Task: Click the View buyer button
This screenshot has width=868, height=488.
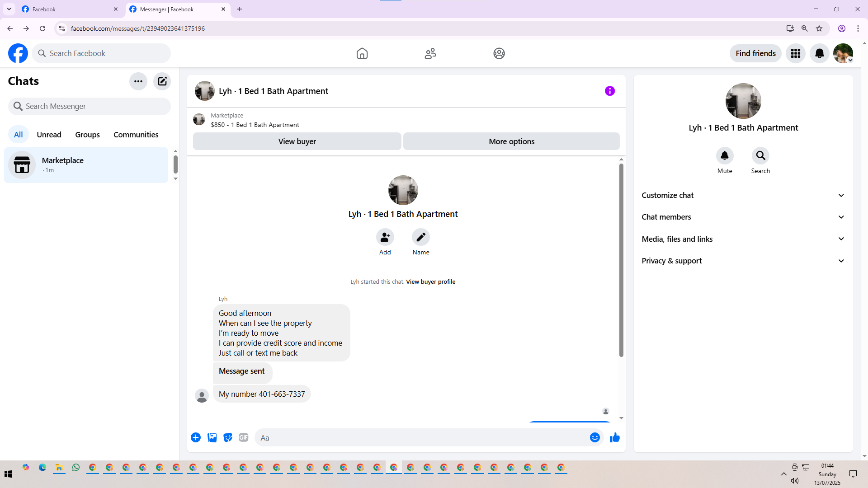Action: 297,141
